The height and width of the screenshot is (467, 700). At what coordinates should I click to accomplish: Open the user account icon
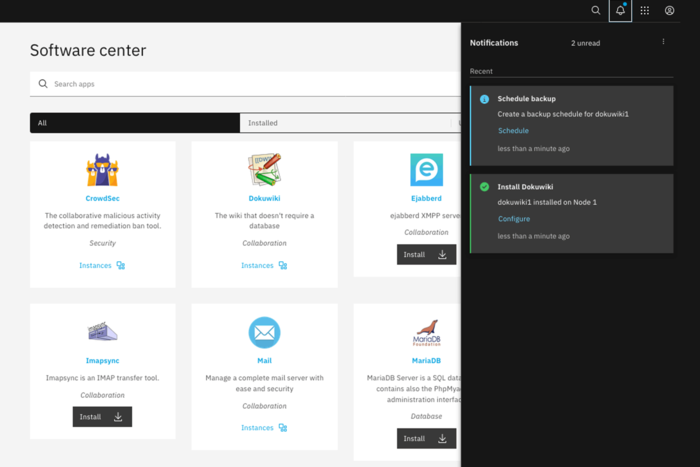pyautogui.click(x=669, y=10)
